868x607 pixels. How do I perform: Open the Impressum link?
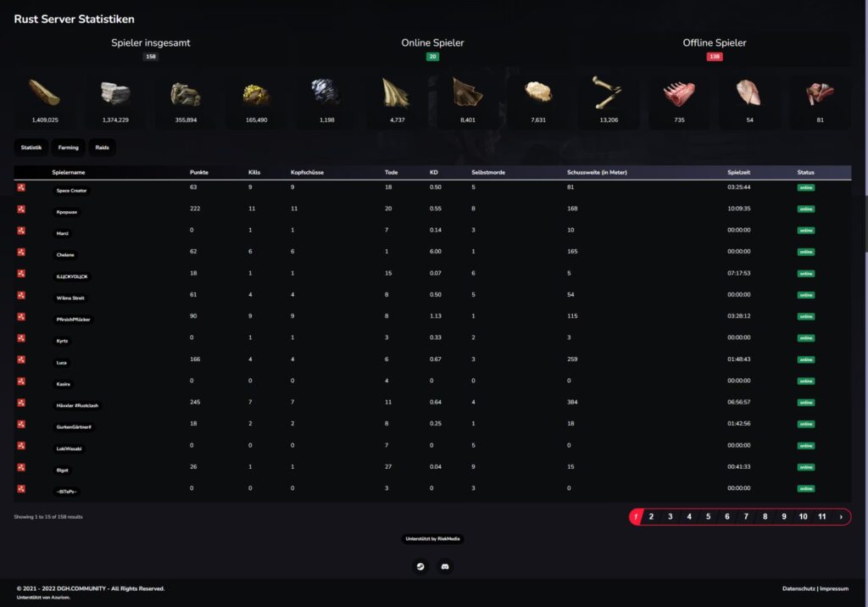(x=834, y=588)
